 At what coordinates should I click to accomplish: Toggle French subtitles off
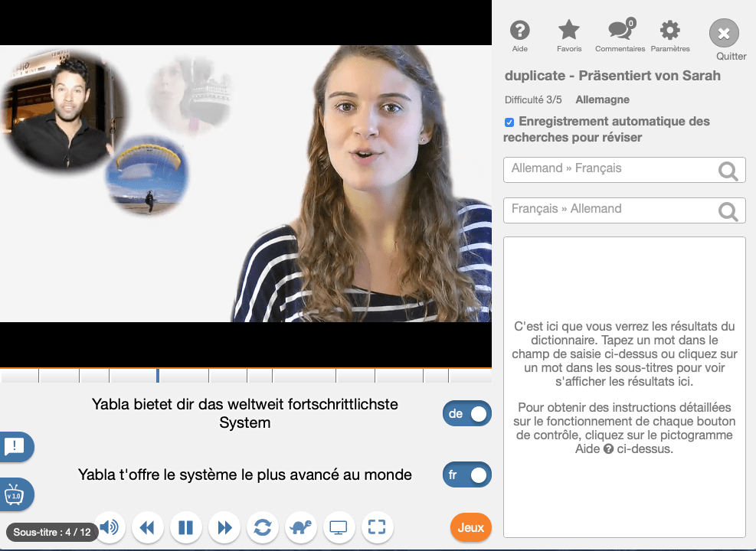[467, 475]
